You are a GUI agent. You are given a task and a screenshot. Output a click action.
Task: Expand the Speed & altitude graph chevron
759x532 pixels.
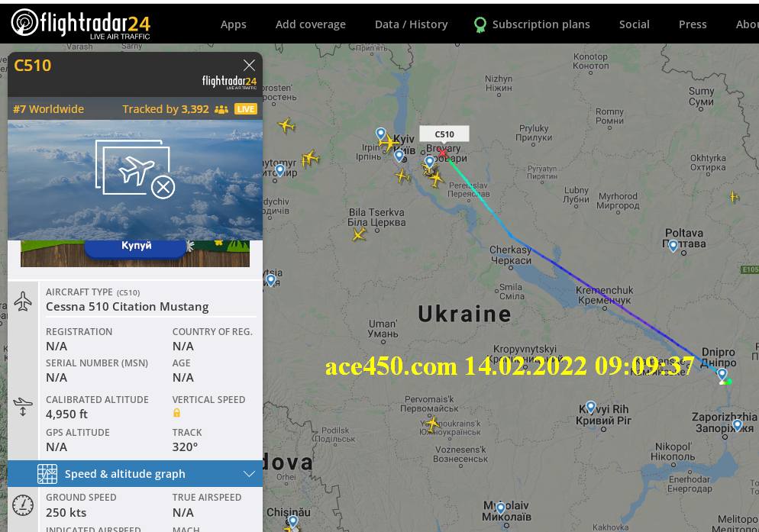pyautogui.click(x=249, y=474)
